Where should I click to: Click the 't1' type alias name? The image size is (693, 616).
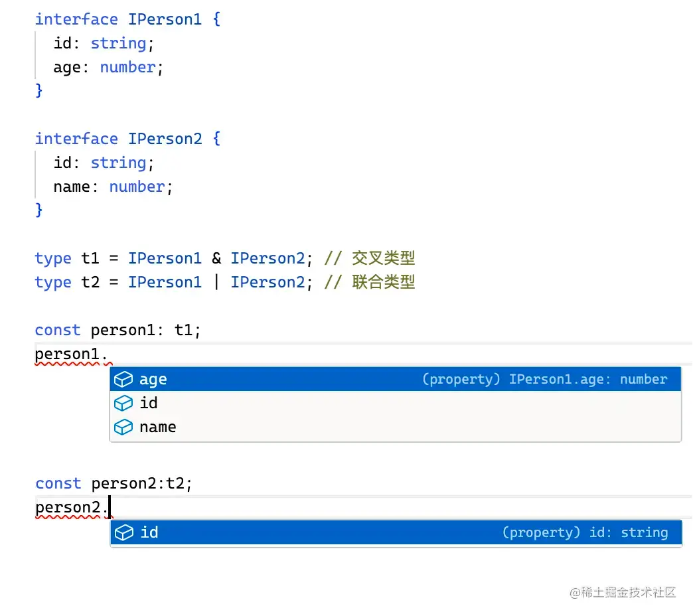click(x=90, y=258)
